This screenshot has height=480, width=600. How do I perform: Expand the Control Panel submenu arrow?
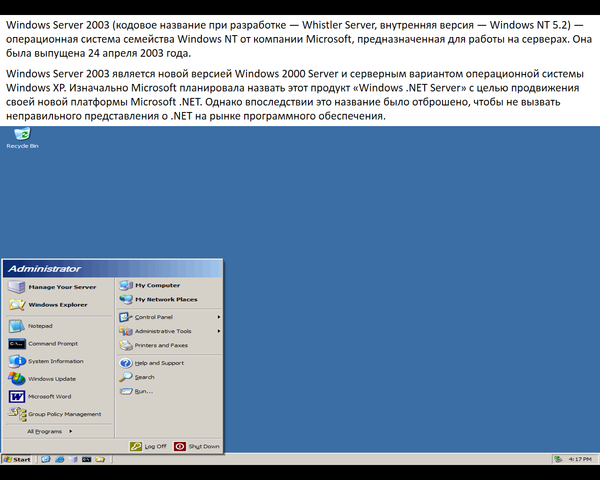[218, 317]
